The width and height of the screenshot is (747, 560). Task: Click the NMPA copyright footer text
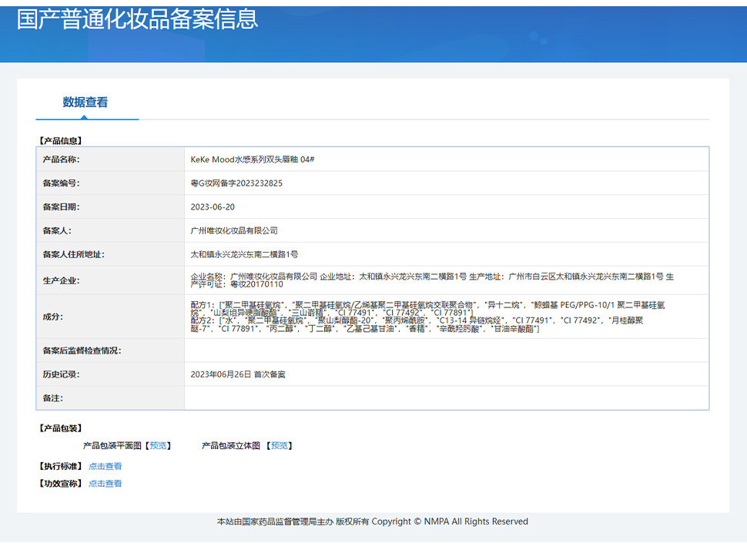pos(373,521)
